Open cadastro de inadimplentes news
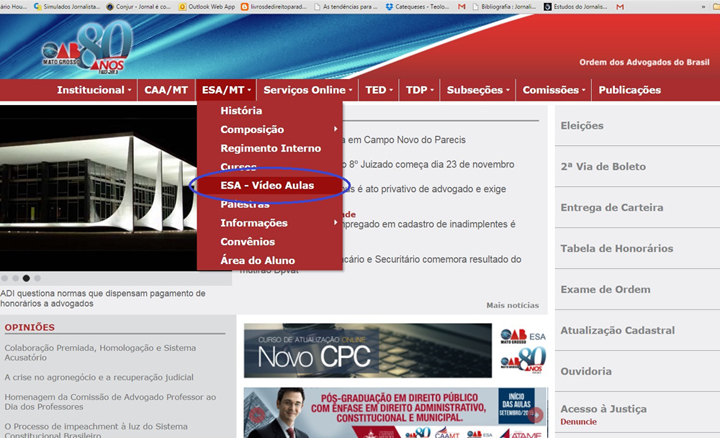 pos(429,224)
